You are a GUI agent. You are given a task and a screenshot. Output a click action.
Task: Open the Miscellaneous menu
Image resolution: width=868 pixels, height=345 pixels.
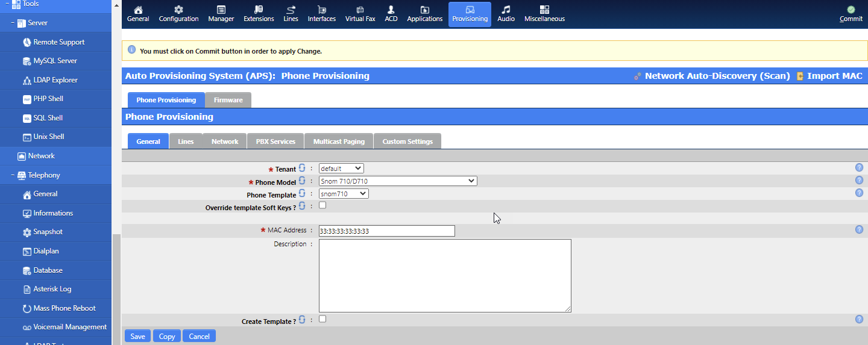click(544, 14)
